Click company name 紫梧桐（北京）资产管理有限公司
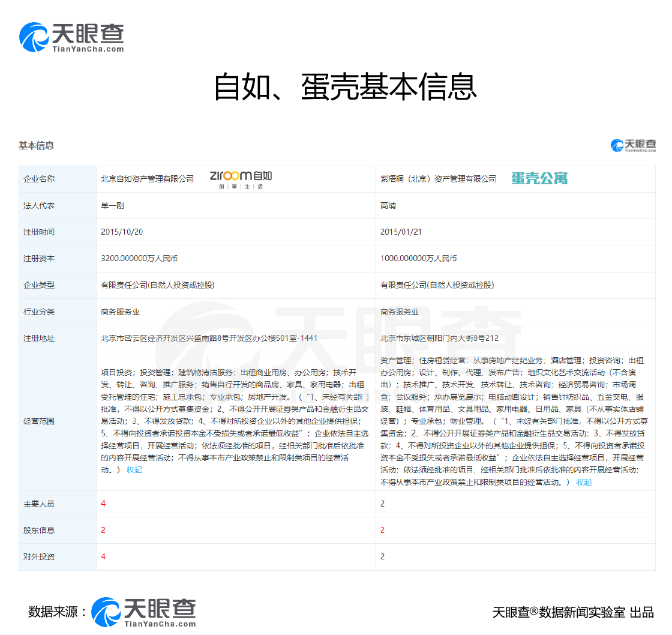 click(438, 179)
